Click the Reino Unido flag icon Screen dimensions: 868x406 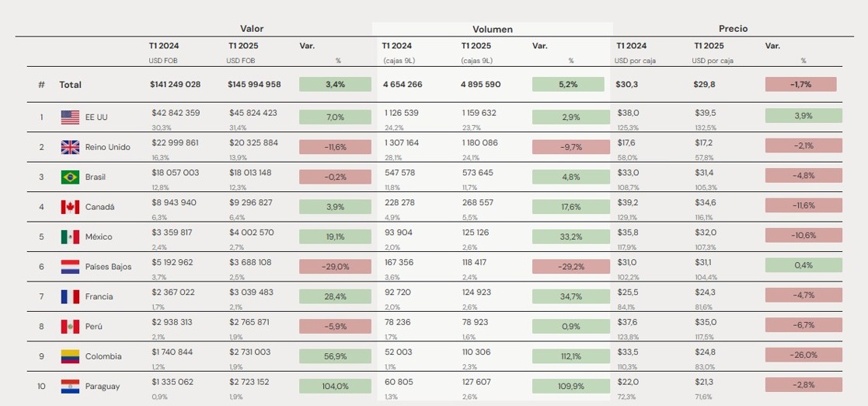coord(70,147)
